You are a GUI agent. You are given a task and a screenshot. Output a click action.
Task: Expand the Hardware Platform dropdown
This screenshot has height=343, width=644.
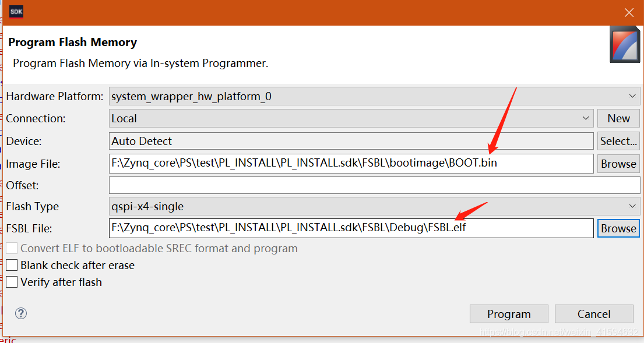tap(374, 96)
